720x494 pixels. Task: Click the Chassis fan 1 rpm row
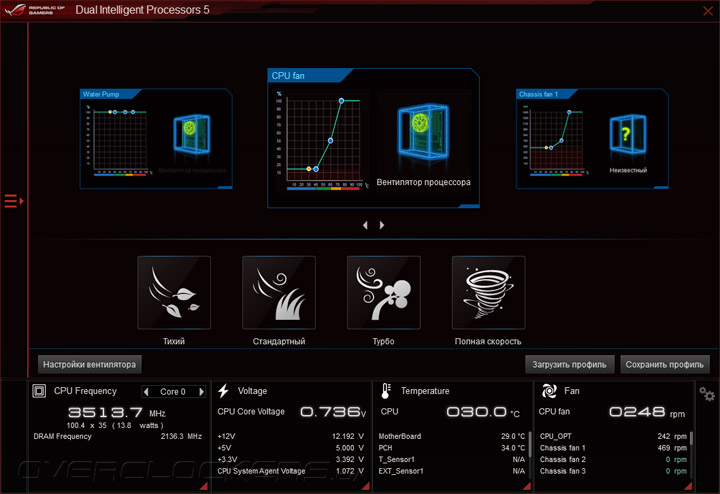coord(613,448)
